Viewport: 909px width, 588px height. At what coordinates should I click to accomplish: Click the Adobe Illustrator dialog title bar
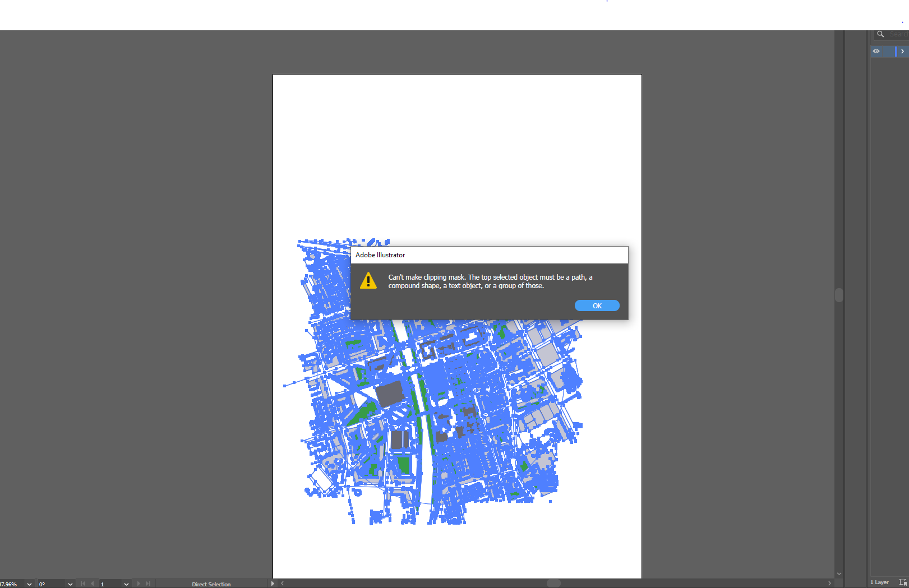coord(489,255)
